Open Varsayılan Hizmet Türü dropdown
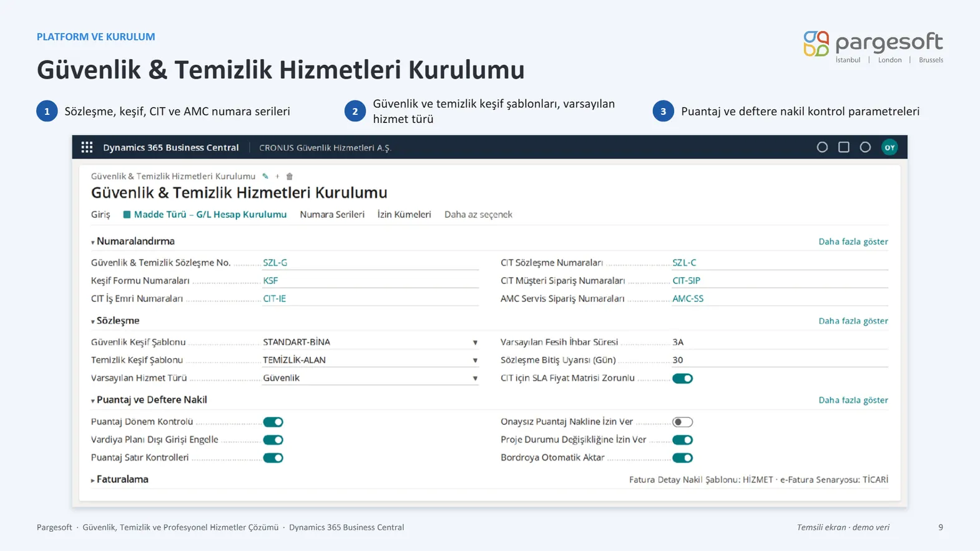The height and width of the screenshot is (551, 980). point(475,378)
